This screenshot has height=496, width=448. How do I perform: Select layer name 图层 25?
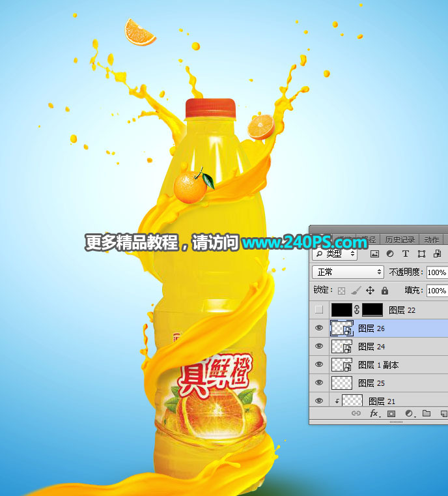[371, 383]
